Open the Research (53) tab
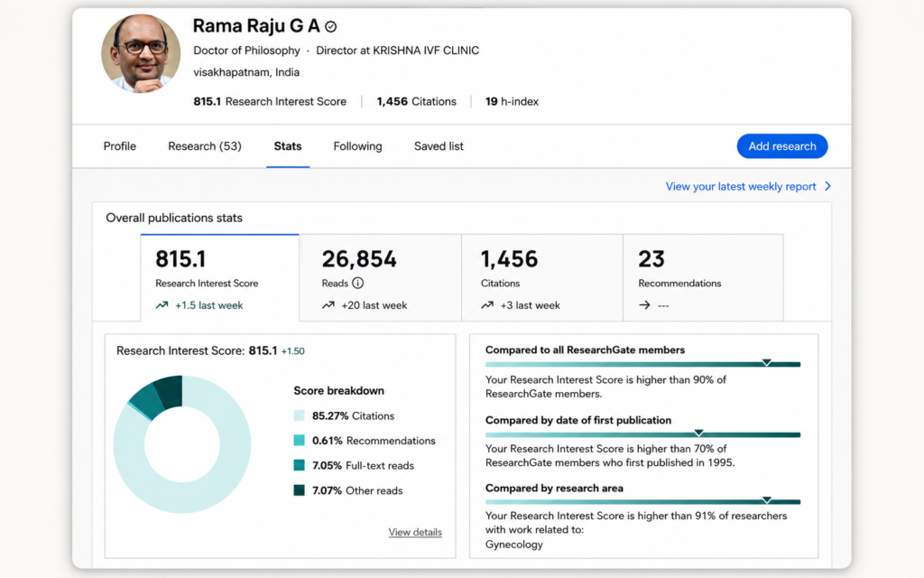This screenshot has height=578, width=924. point(205,146)
